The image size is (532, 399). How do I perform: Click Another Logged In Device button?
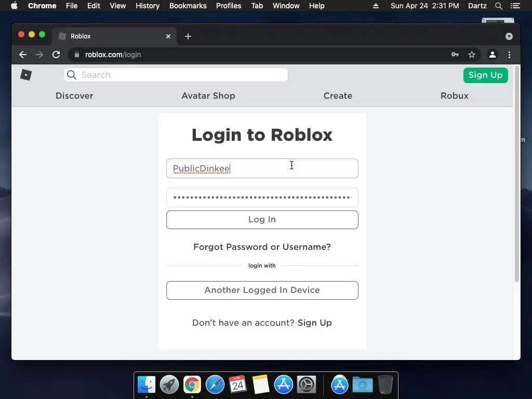pyautogui.click(x=262, y=290)
